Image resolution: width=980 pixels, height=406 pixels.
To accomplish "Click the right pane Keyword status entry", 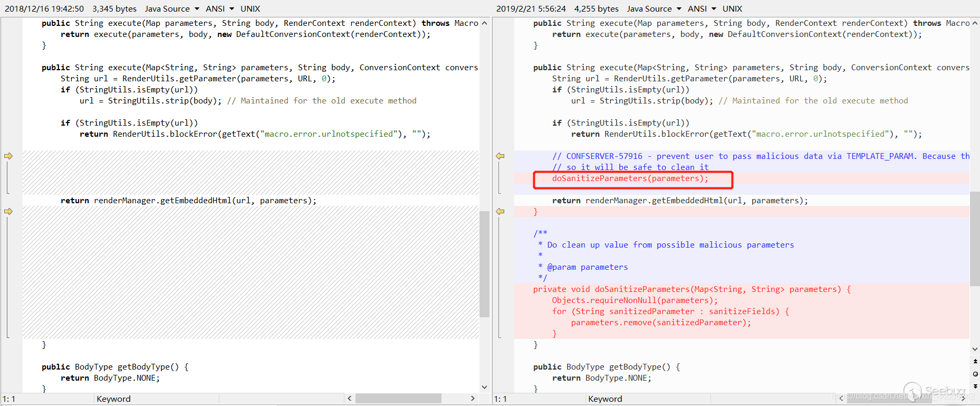I will click(605, 399).
